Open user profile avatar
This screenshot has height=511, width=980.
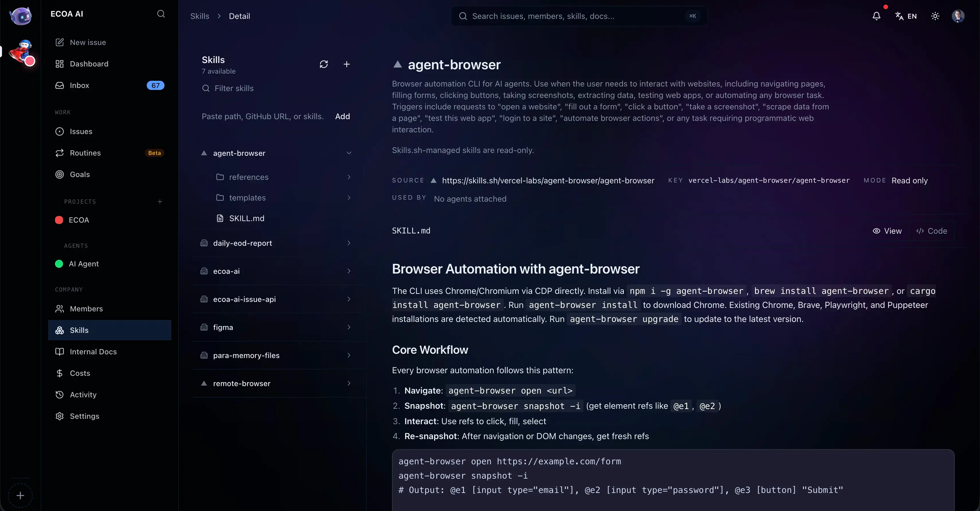(958, 16)
